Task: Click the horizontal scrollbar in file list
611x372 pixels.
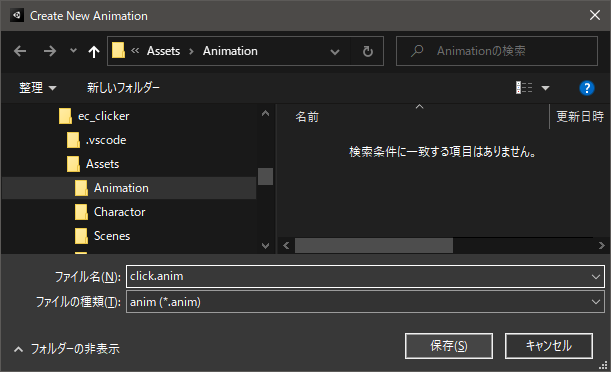Action: [x=374, y=246]
